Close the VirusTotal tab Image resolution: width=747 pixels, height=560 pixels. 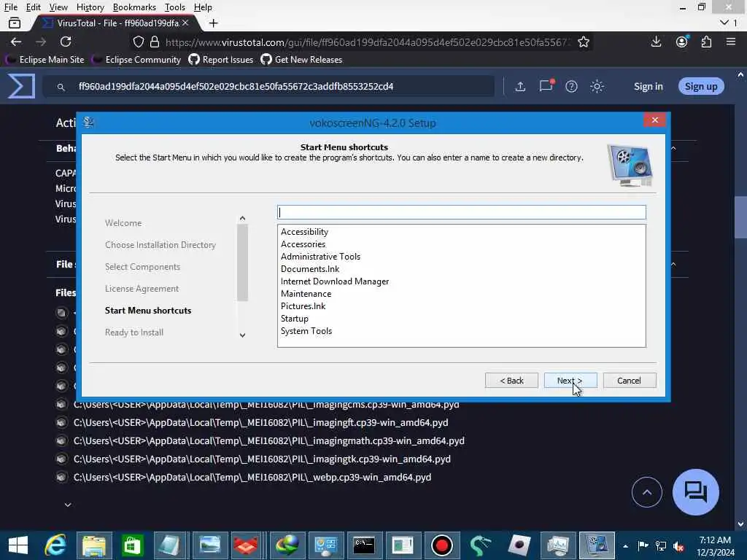185,23
